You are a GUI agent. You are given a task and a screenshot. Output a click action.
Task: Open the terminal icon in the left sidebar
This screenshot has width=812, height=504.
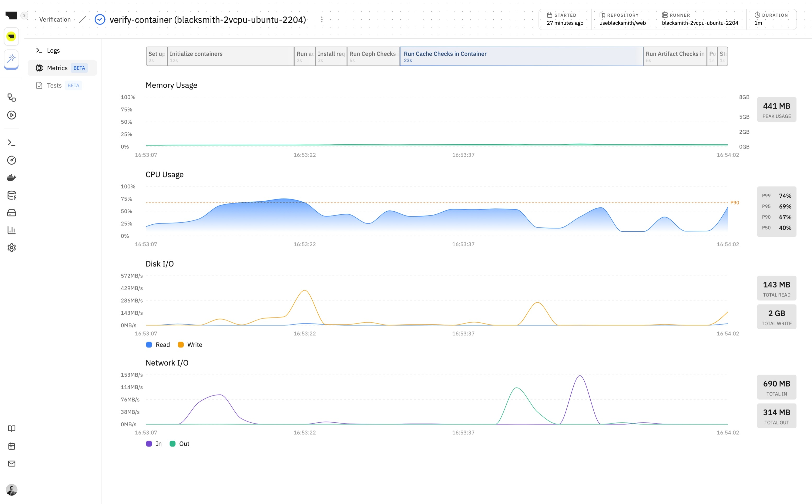(x=11, y=142)
